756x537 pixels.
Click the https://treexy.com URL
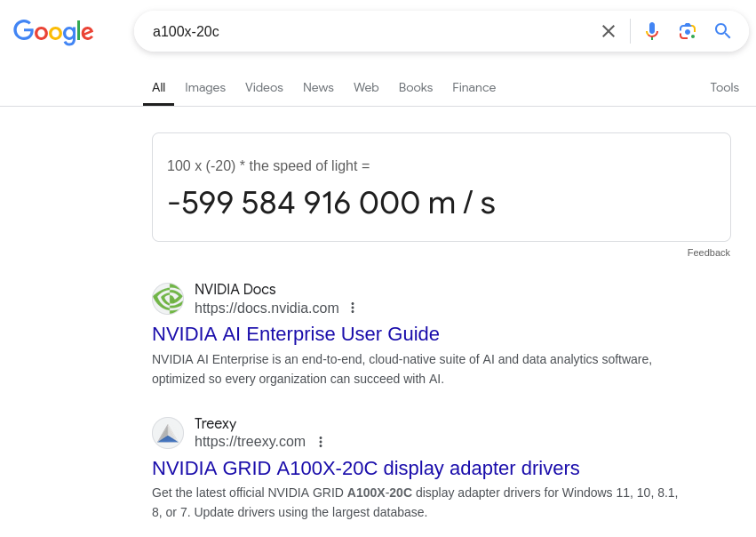250,442
